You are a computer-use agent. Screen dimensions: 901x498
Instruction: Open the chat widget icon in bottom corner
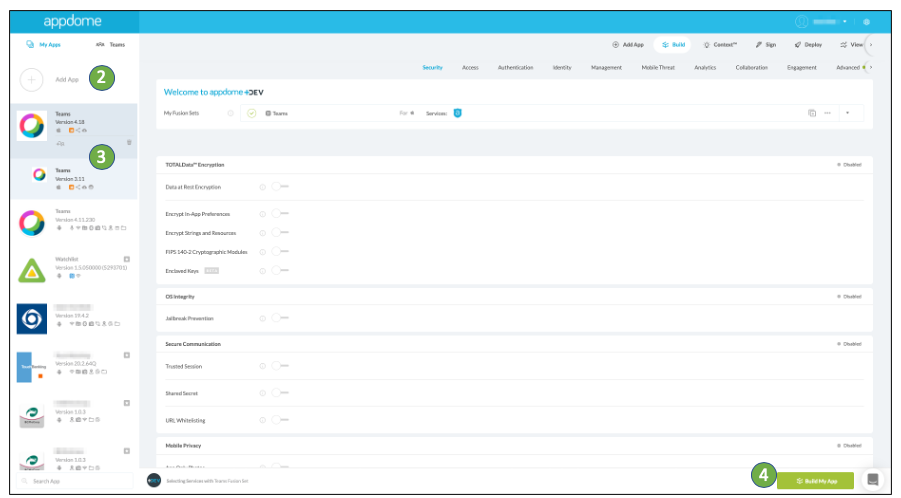[873, 480]
